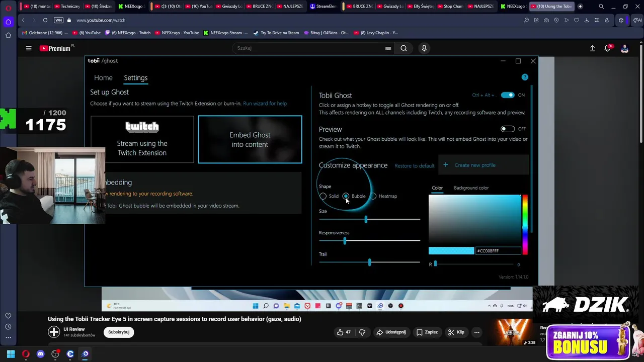Open Opera from the Windows taskbar
This screenshot has width=644, height=362.
tap(26, 354)
